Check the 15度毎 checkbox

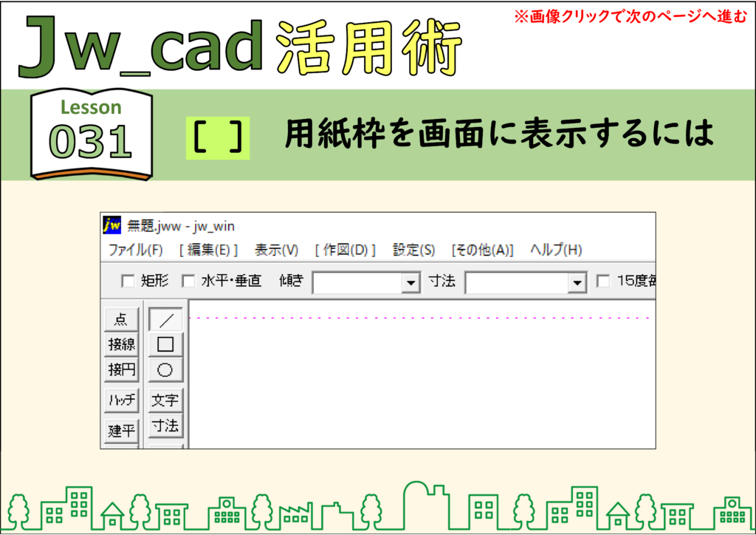(x=603, y=281)
